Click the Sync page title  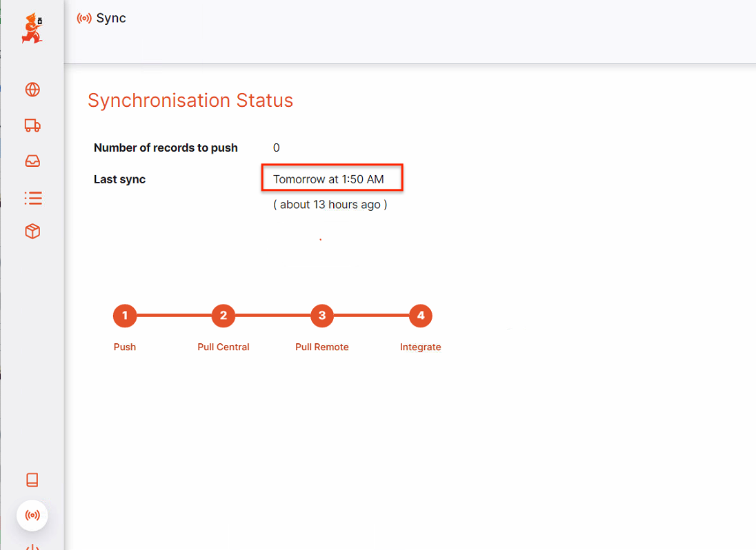(x=111, y=19)
